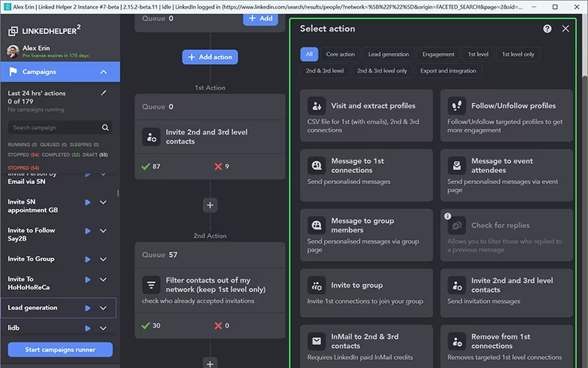The image size is (588, 368).
Task: Run the Lead generation campaign play icon
Action: click(x=87, y=308)
